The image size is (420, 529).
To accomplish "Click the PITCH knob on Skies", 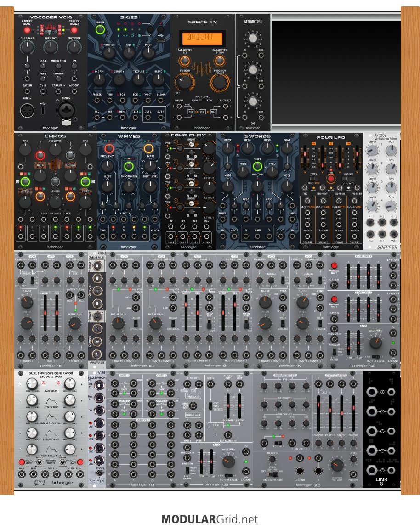I will click(148, 53).
